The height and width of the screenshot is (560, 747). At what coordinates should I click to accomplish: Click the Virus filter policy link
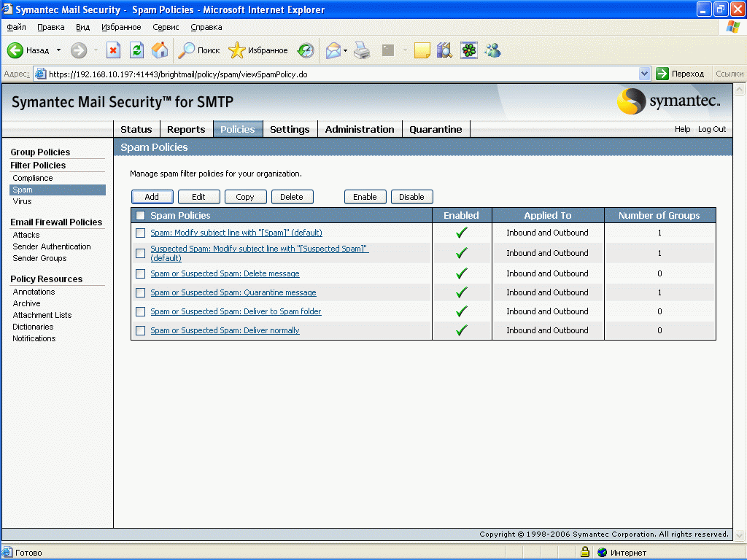22,201
